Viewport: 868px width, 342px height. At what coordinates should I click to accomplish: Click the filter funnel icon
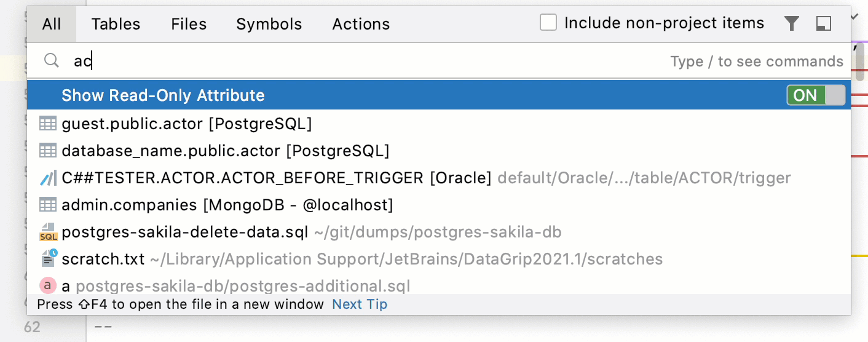(792, 23)
